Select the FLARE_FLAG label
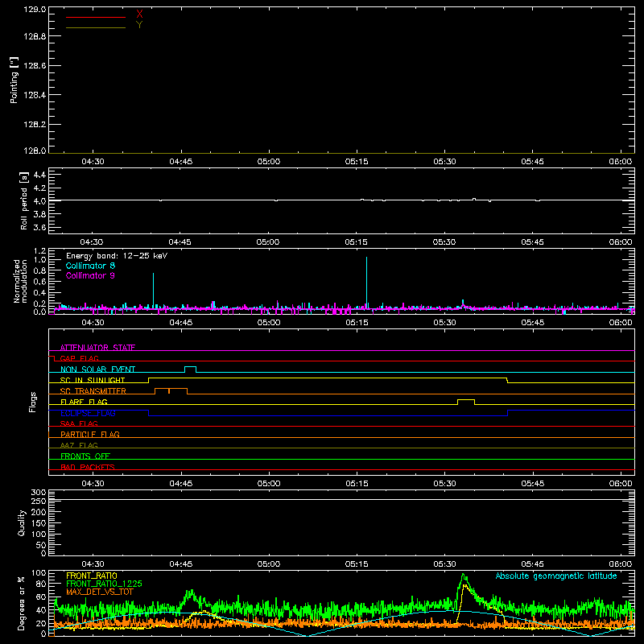644x644 pixels. pos(84,402)
